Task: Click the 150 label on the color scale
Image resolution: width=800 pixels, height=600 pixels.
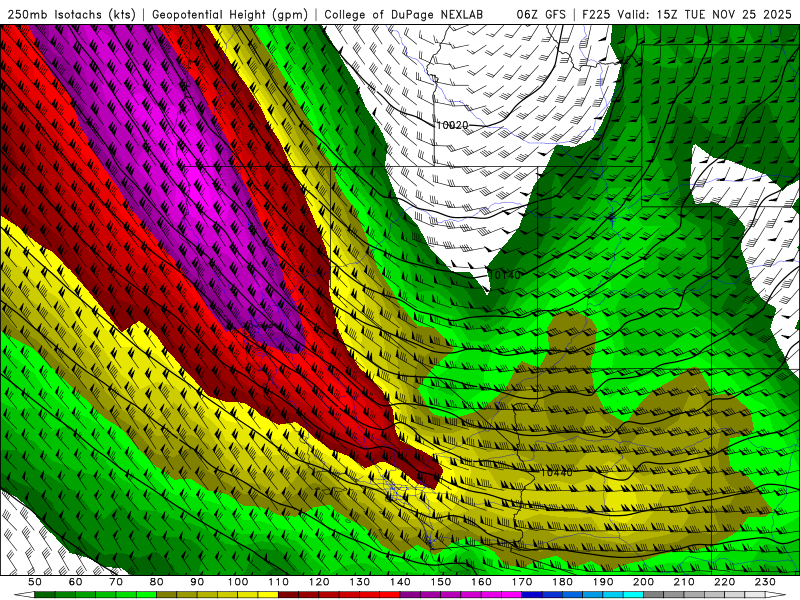Action: coord(440,582)
